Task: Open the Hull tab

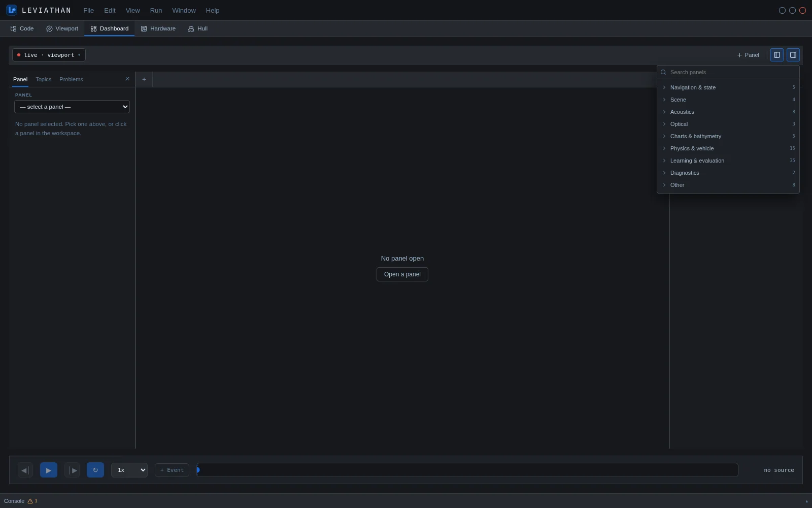Action: 198,28
